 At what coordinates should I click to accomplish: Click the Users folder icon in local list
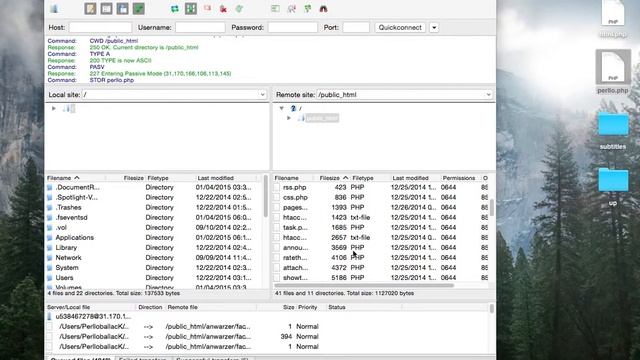pos(50,278)
